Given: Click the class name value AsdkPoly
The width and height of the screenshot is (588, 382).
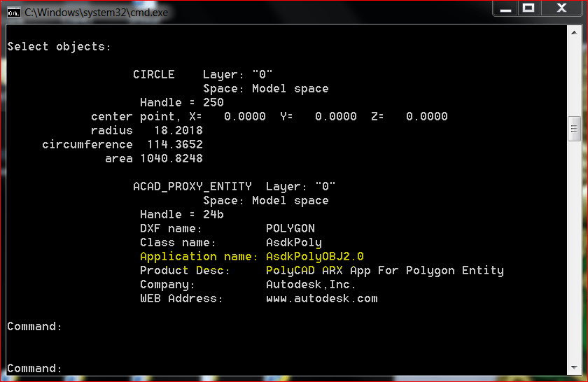Looking at the screenshot, I should pyautogui.click(x=294, y=243).
